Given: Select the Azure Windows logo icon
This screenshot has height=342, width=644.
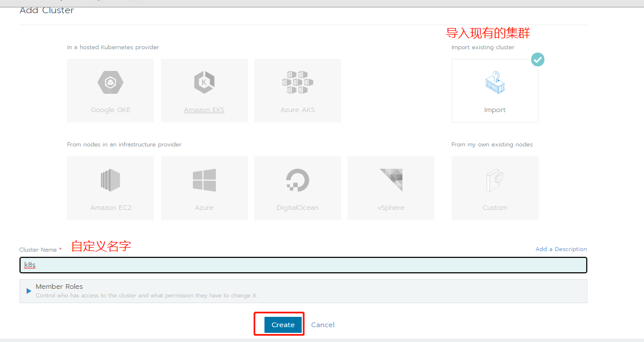Looking at the screenshot, I should click(x=204, y=180).
